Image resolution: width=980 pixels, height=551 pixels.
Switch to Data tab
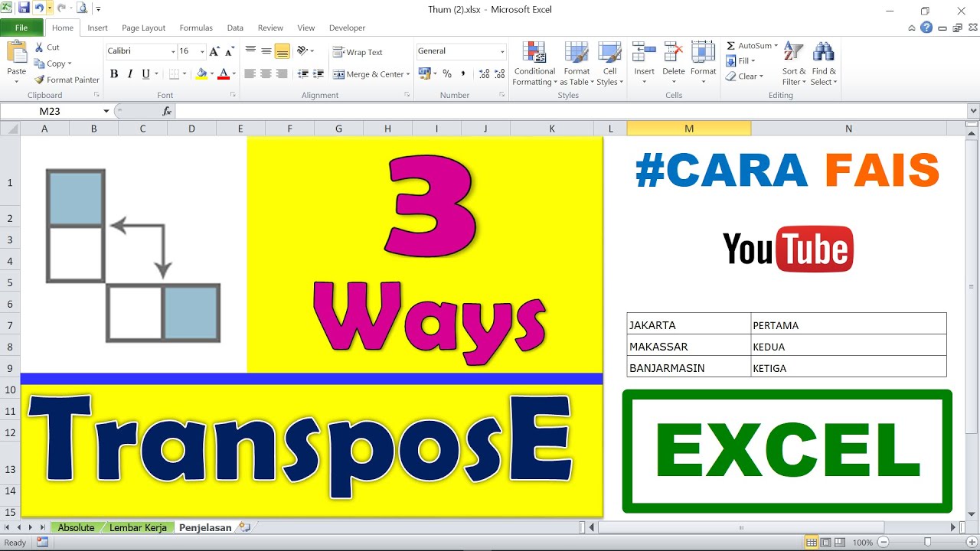tap(235, 28)
